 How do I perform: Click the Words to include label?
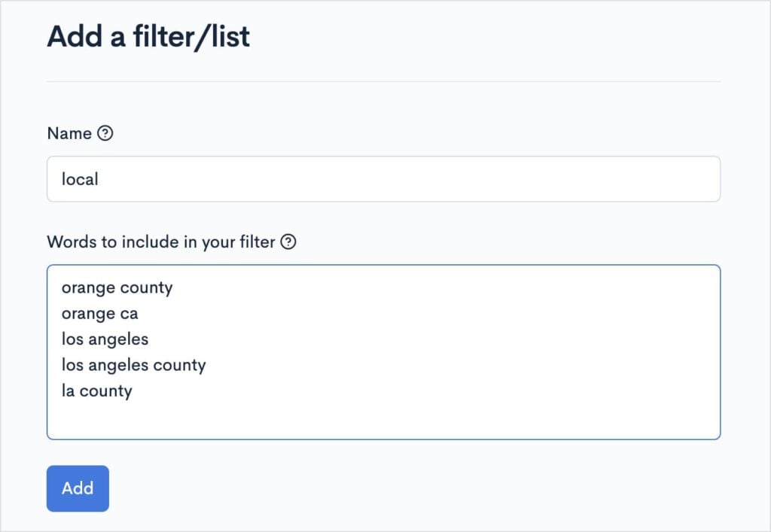click(x=162, y=242)
